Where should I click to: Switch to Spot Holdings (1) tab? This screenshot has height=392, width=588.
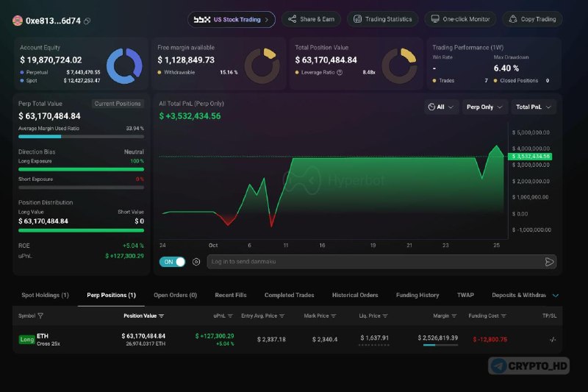[x=45, y=295]
